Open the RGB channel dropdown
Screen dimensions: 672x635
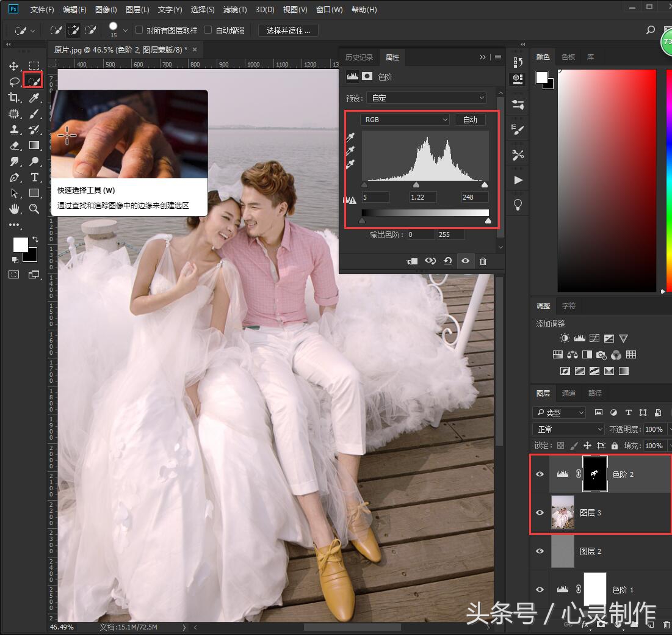405,120
